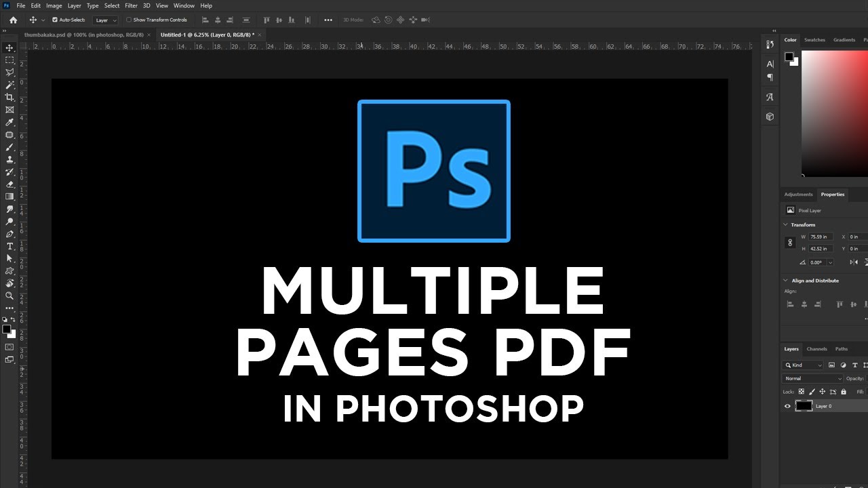Enable Show Transform Controls checkbox

point(129,20)
